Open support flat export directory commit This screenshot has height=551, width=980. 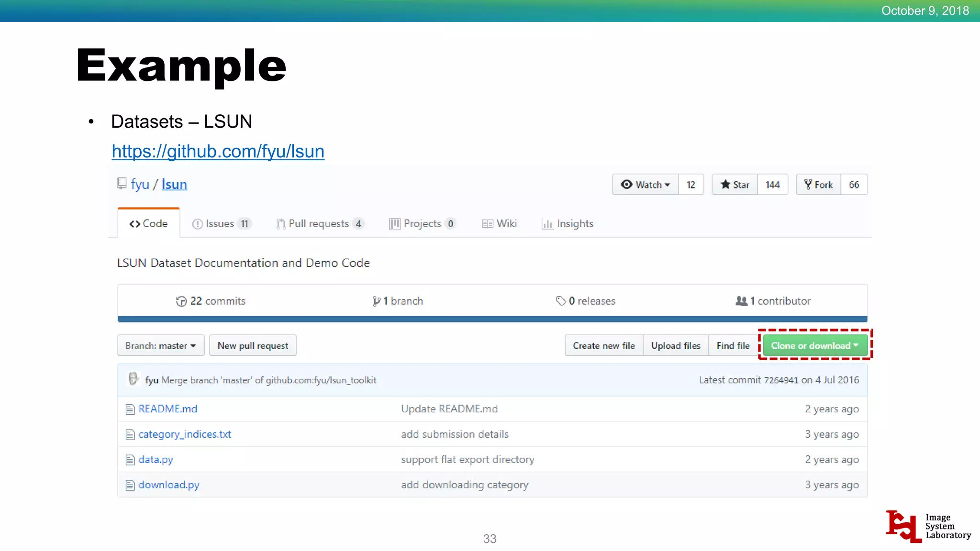pyautogui.click(x=468, y=460)
